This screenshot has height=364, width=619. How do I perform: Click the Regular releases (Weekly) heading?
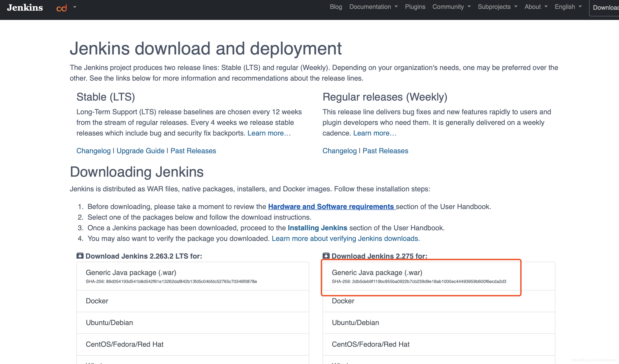tap(385, 97)
